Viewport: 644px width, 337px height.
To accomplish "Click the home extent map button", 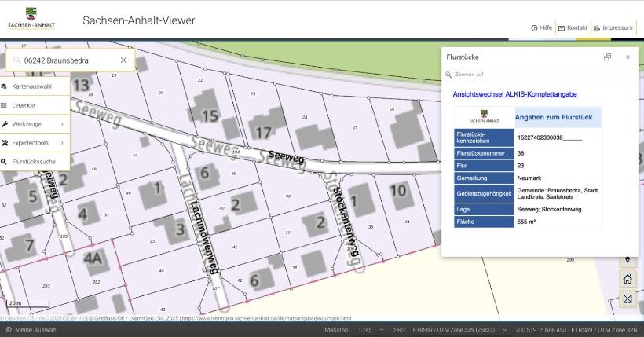I will click(x=628, y=279).
